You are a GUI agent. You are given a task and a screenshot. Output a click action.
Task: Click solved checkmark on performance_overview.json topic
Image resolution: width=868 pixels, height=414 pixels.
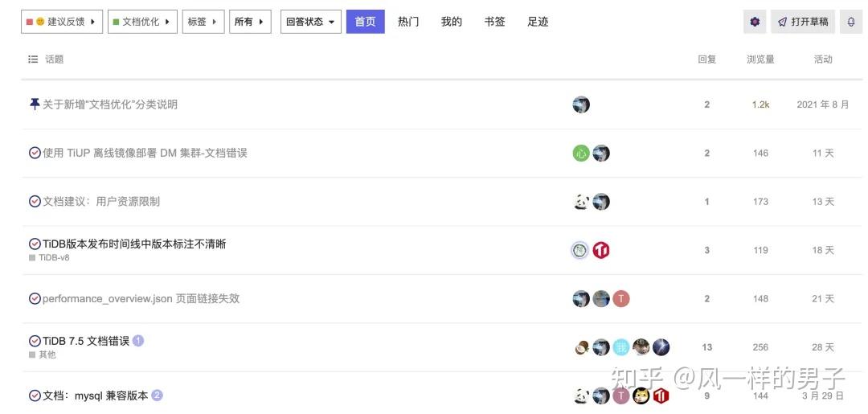click(35, 299)
